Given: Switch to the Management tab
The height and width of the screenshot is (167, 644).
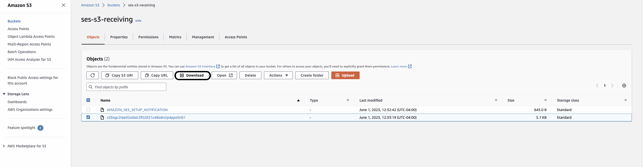Looking at the screenshot, I should coord(203,37).
